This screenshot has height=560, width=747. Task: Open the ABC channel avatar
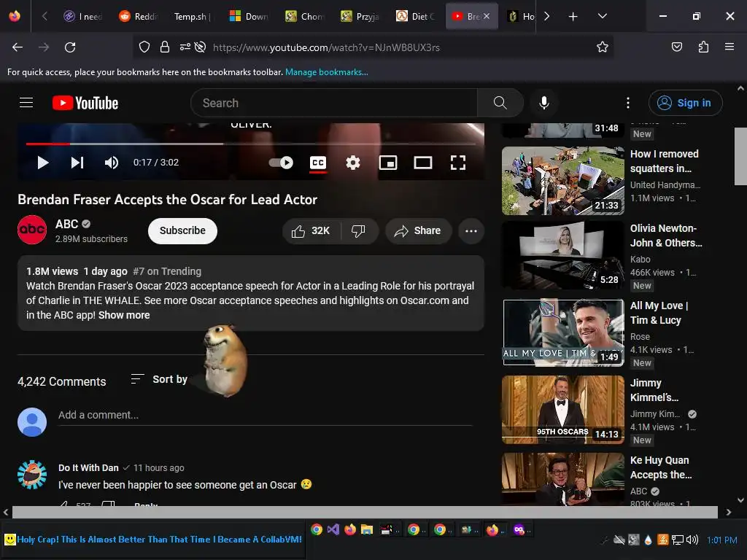(x=32, y=230)
